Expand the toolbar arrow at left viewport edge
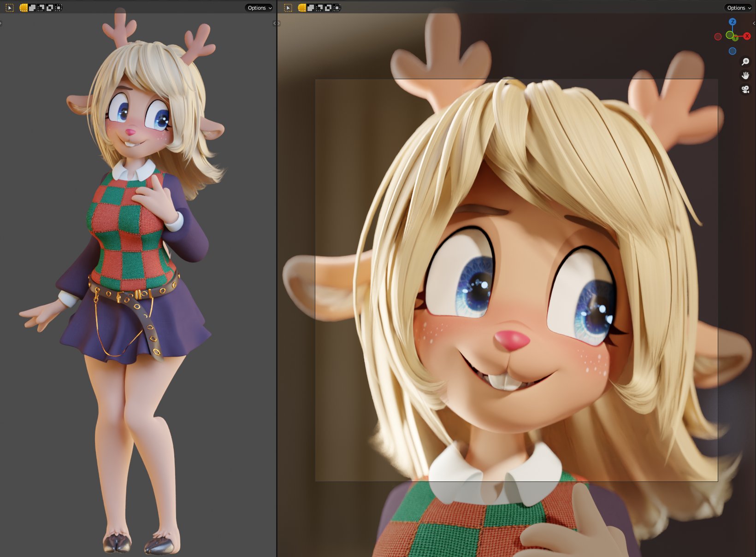Screen dimensions: 756x557 coord(1,23)
